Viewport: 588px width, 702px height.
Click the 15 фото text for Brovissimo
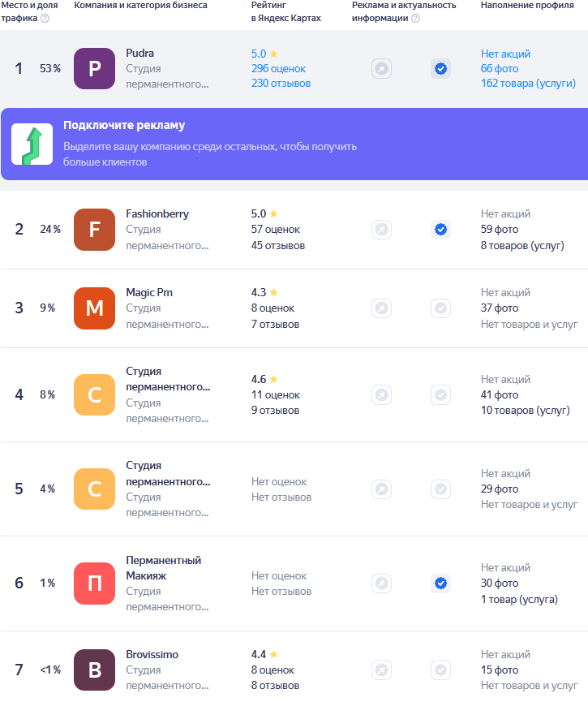coord(500,670)
